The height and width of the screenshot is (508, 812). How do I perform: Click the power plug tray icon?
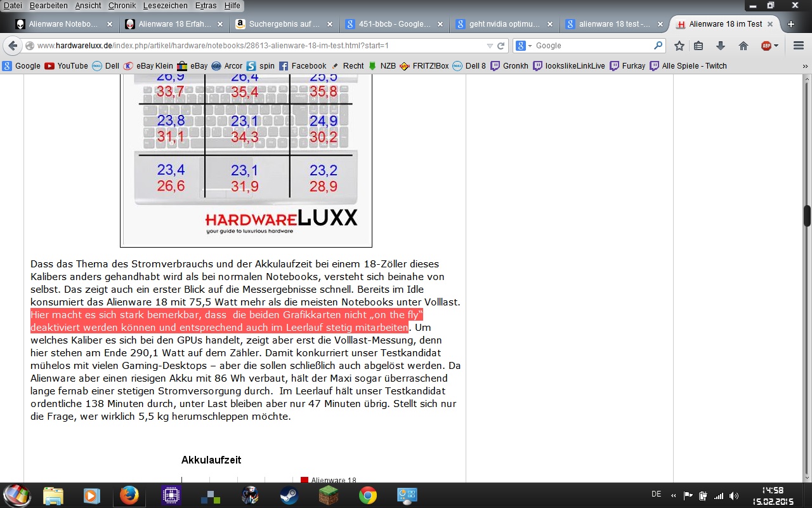(703, 496)
